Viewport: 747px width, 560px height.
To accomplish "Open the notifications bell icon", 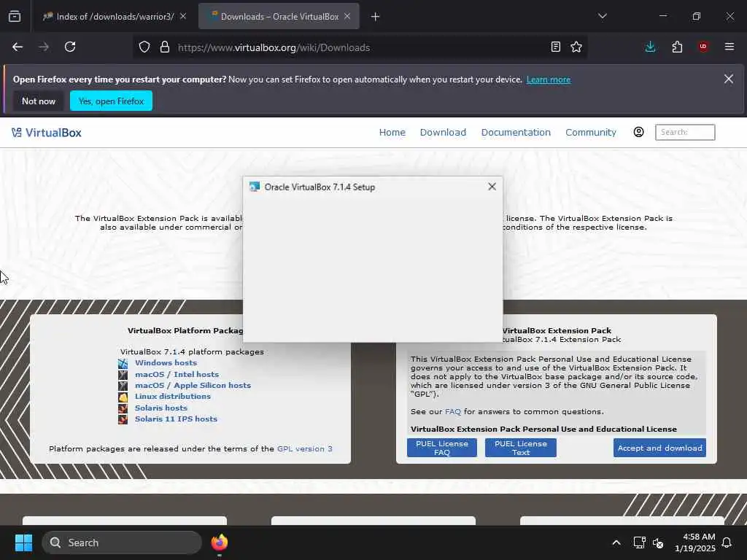I will tap(727, 542).
